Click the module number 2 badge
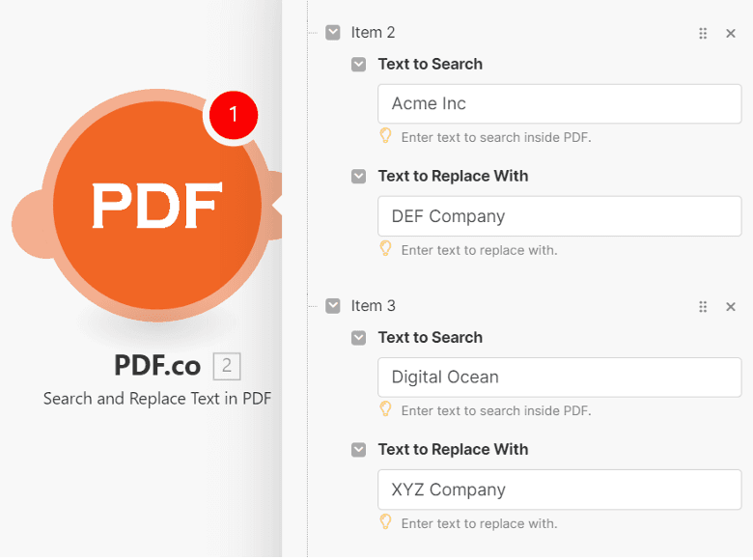This screenshot has height=560, width=753. (x=227, y=366)
